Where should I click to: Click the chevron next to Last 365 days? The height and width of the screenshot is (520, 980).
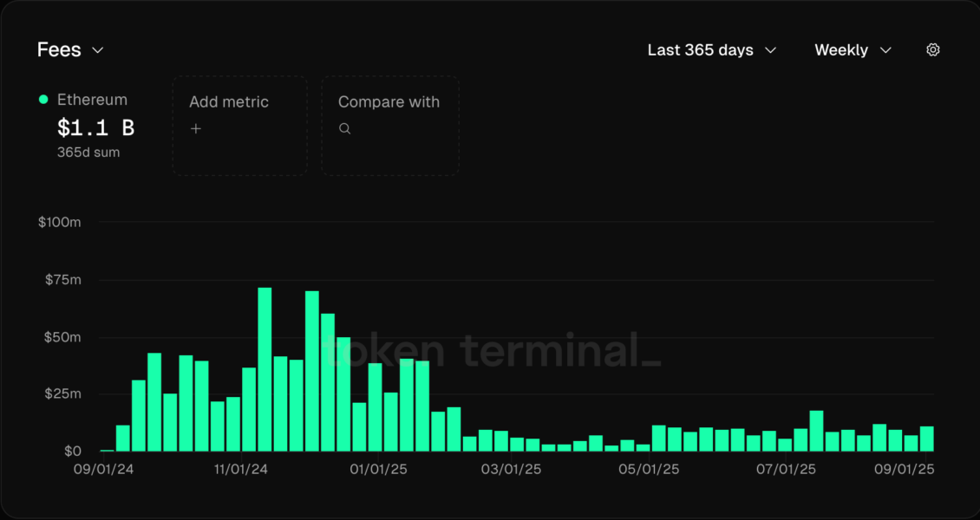tap(770, 50)
